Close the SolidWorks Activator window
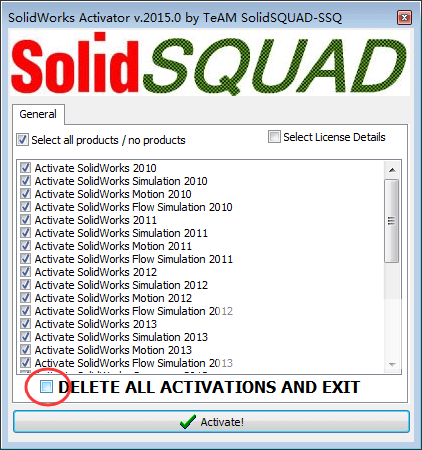 404,17
